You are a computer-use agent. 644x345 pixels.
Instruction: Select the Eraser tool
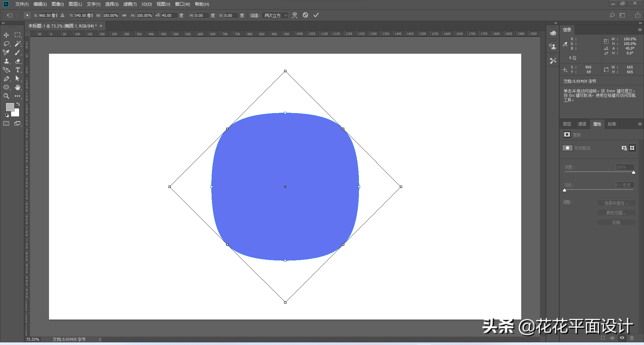coord(18,61)
